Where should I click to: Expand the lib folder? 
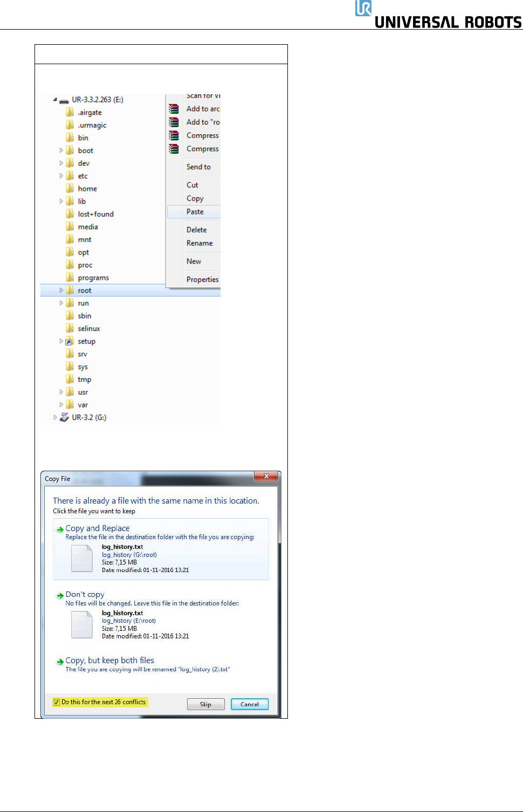coord(61,201)
